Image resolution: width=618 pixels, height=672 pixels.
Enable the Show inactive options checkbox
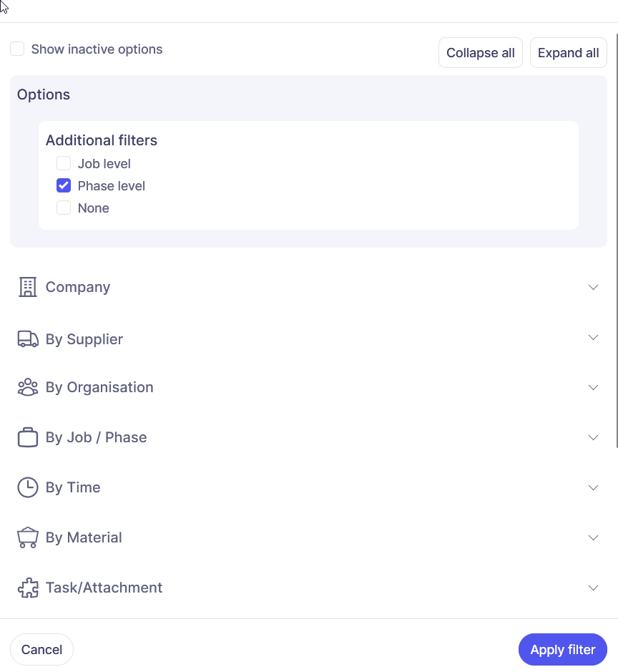click(x=17, y=49)
